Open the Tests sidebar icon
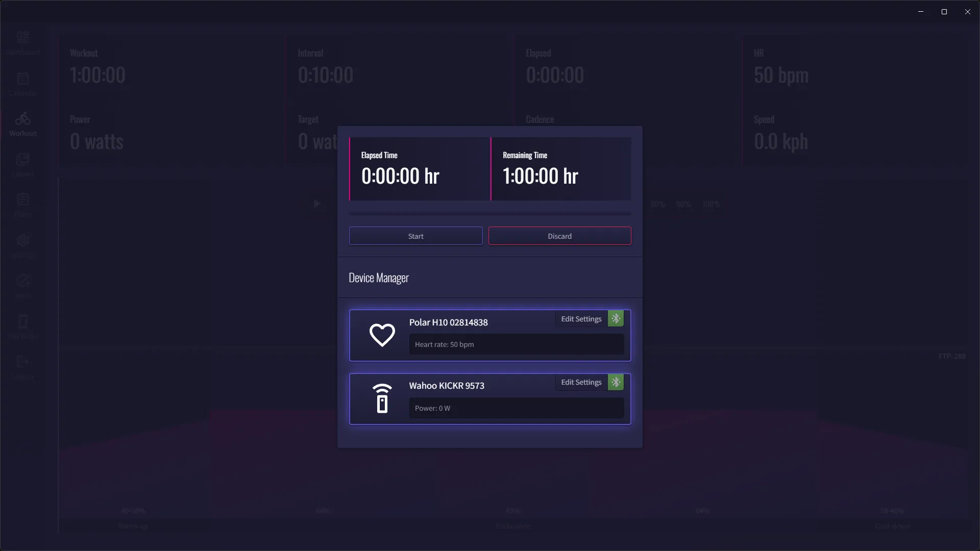 click(23, 281)
